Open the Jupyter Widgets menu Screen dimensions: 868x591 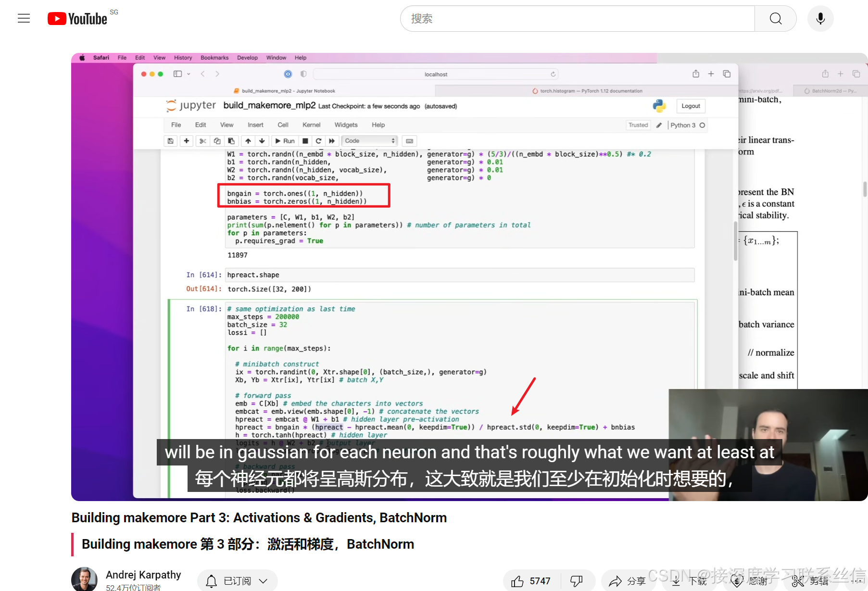[x=346, y=125]
